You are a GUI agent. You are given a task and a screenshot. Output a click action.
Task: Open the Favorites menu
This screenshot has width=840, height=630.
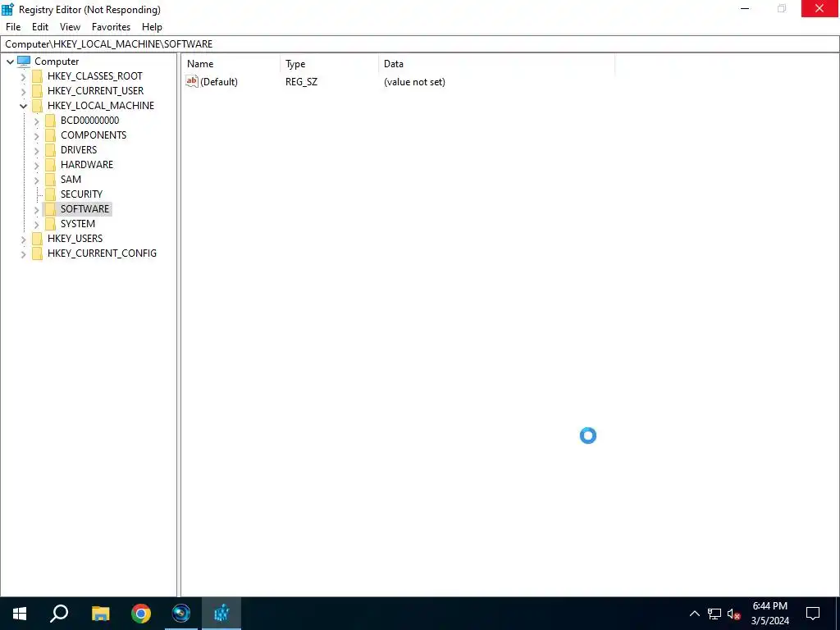(111, 27)
